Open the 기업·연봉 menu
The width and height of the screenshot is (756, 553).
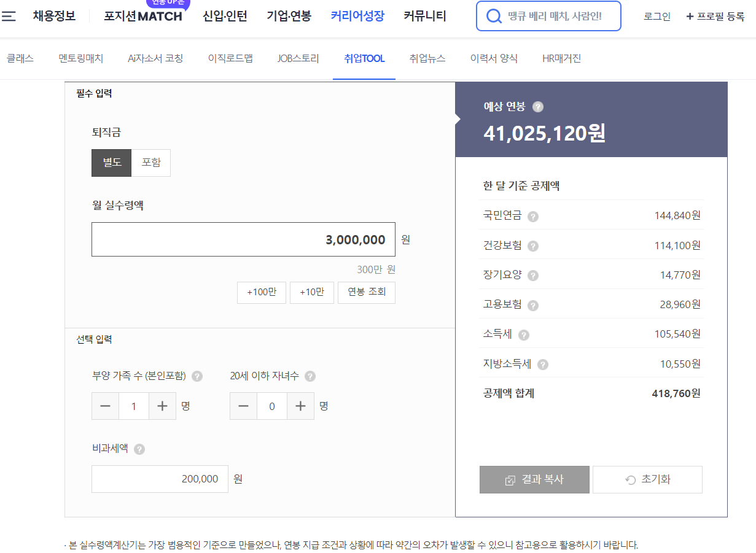(288, 16)
